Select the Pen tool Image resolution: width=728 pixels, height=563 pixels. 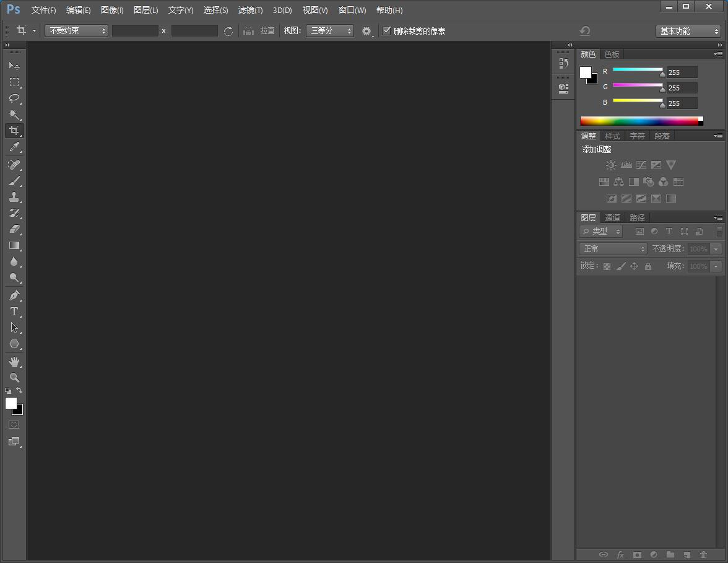tap(14, 295)
